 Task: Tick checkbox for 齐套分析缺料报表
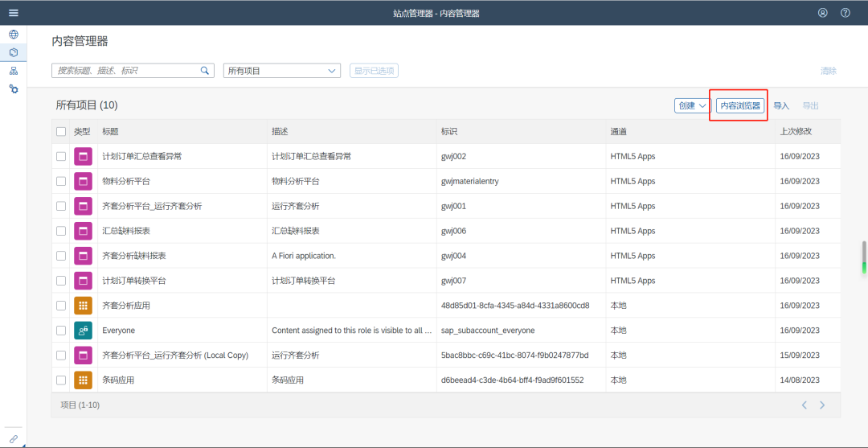click(x=61, y=256)
